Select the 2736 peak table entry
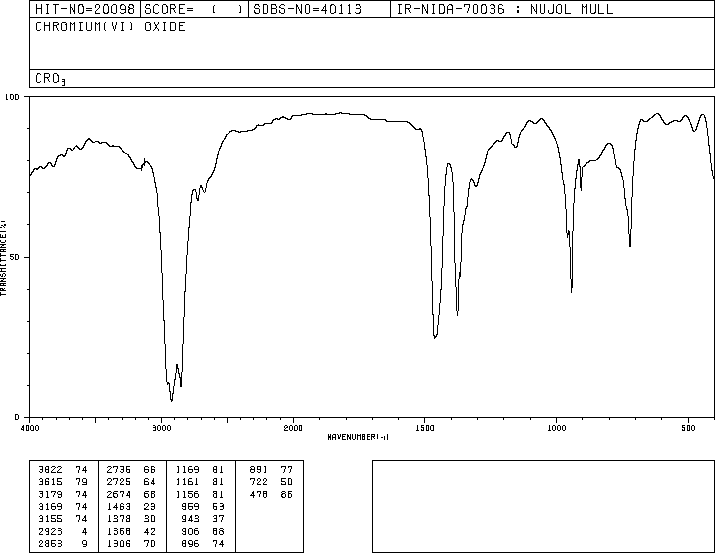The width and height of the screenshot is (715, 553). [x=119, y=470]
